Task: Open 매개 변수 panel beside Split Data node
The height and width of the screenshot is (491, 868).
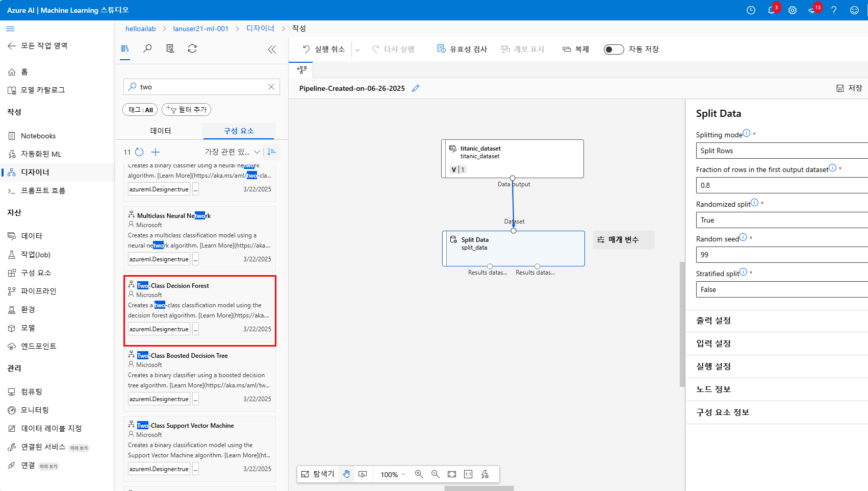Action: coord(623,239)
